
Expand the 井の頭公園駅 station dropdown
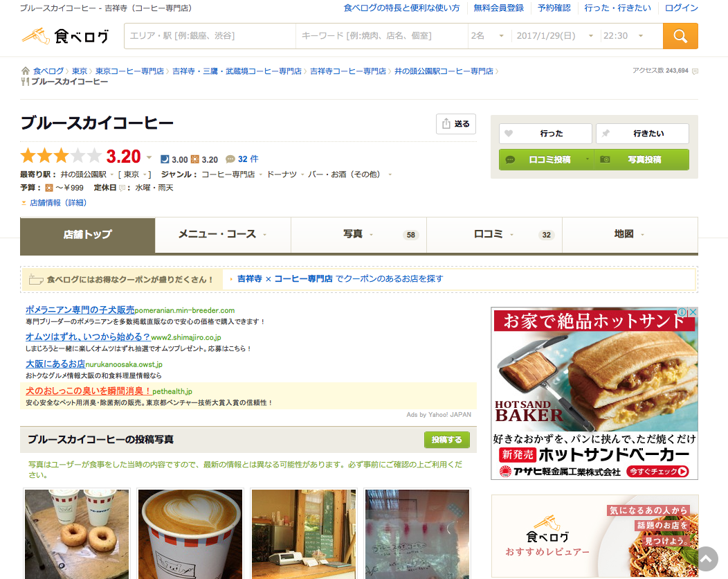[x=111, y=175]
